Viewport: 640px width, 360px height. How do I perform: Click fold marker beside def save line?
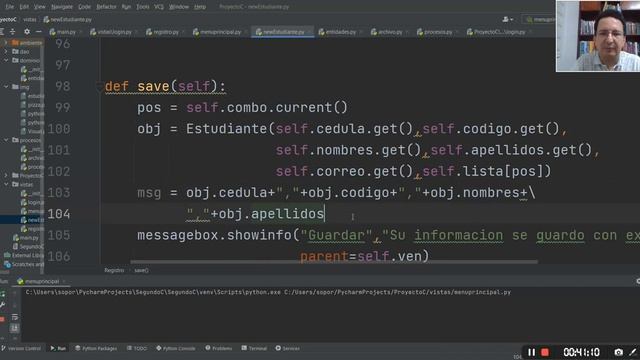coord(99,87)
